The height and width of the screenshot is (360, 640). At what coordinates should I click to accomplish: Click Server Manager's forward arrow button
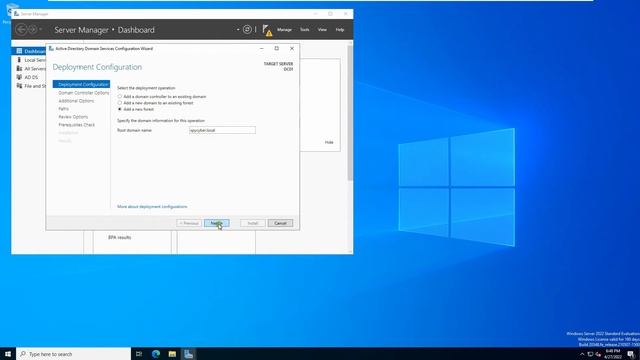pyautogui.click(x=32, y=29)
